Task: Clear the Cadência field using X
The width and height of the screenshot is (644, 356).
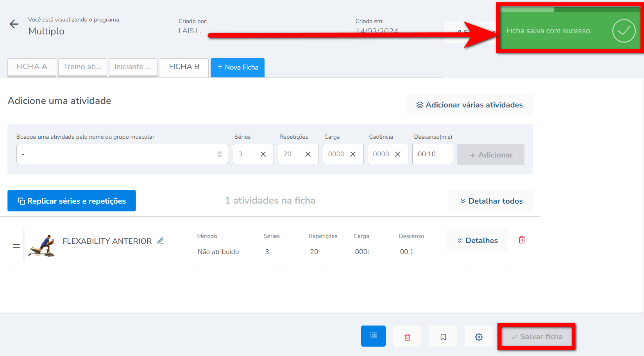Action: [397, 154]
